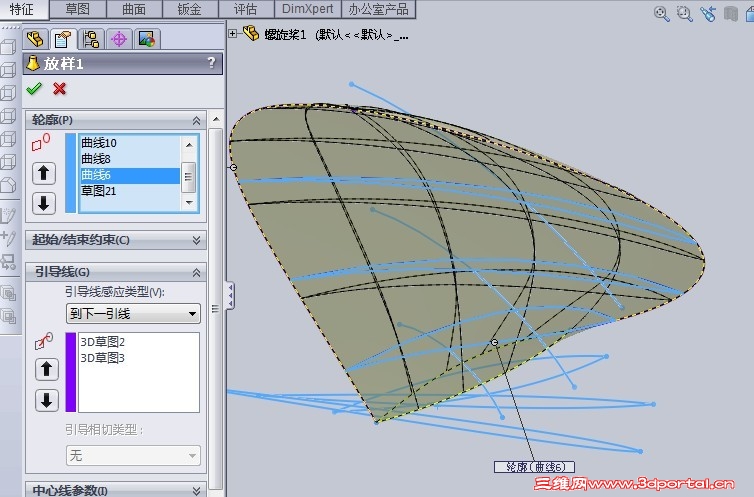Click the property panel scroll-up arrow
This screenshot has width=754, height=497.
216,119
